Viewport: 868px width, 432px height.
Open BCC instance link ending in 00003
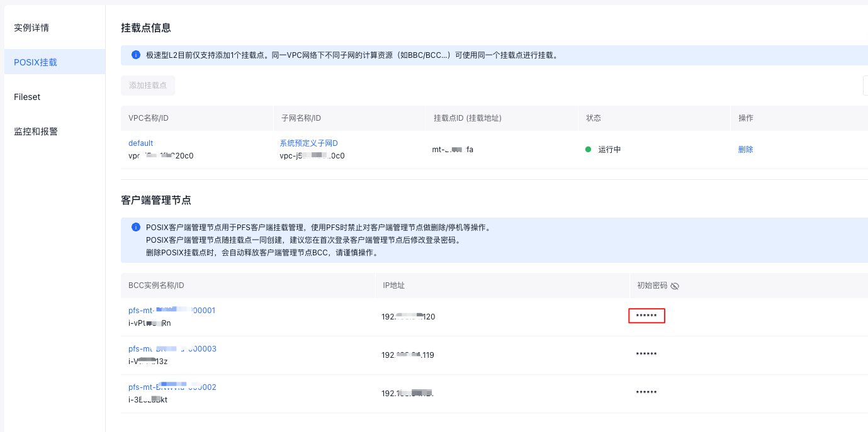(x=172, y=348)
